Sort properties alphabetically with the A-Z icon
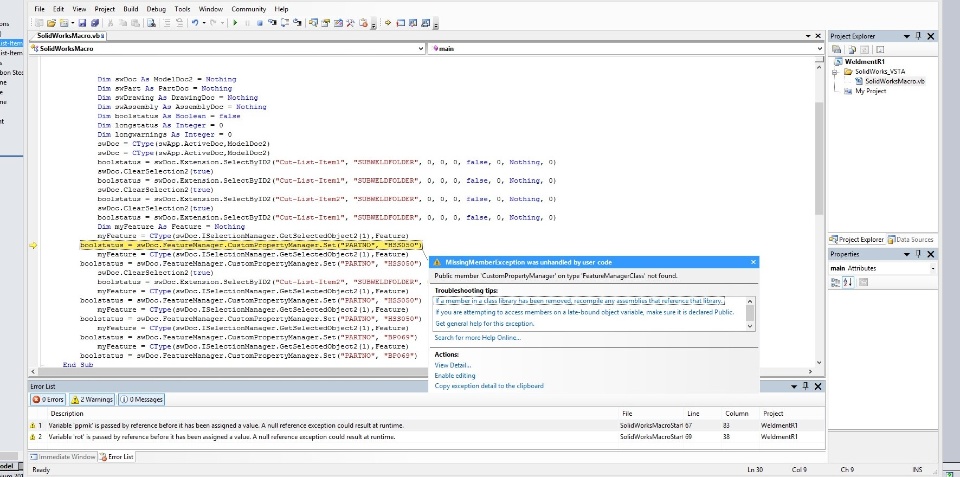Viewport: 960px width, 477px height. 849,282
